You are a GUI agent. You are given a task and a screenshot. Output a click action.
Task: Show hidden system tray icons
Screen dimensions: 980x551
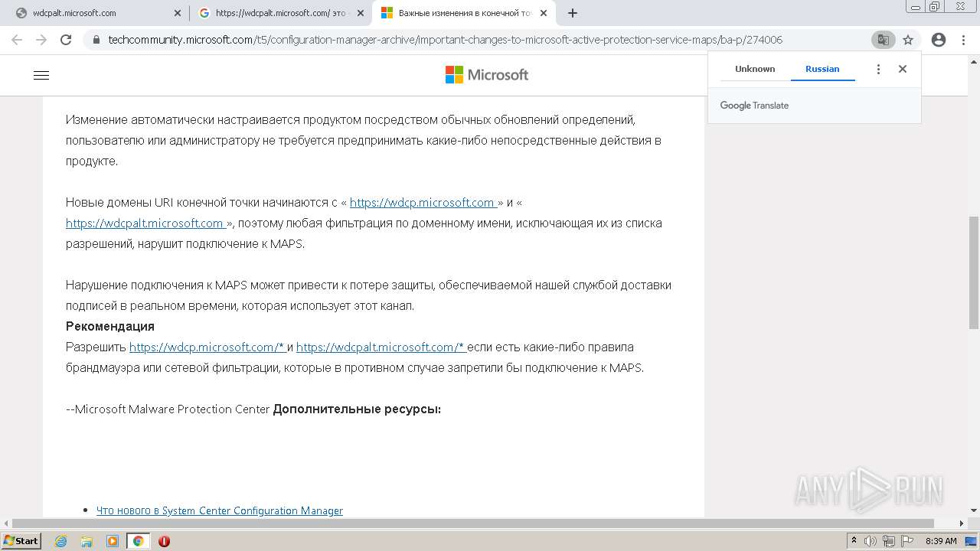click(x=854, y=541)
